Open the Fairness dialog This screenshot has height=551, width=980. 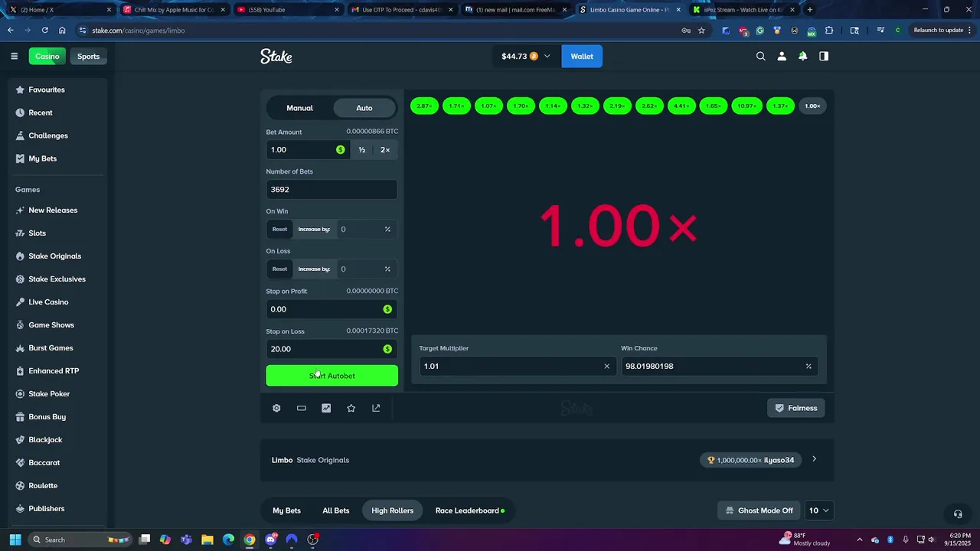(795, 408)
